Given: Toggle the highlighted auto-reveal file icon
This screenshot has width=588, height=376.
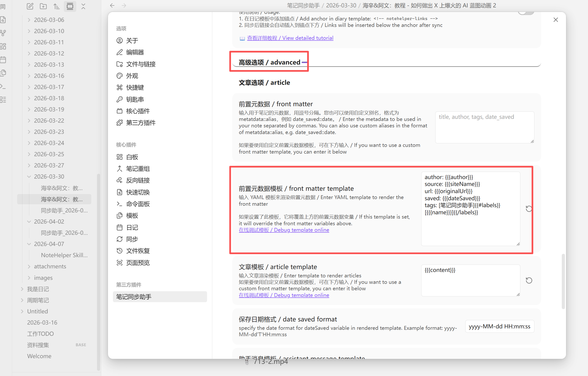Looking at the screenshot, I should coord(70,6).
